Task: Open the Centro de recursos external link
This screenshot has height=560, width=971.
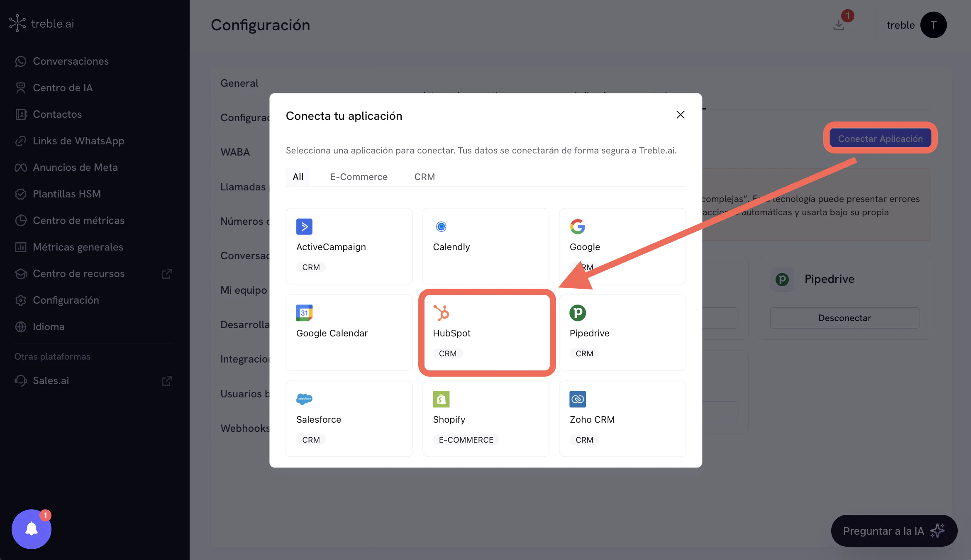Action: tap(166, 273)
